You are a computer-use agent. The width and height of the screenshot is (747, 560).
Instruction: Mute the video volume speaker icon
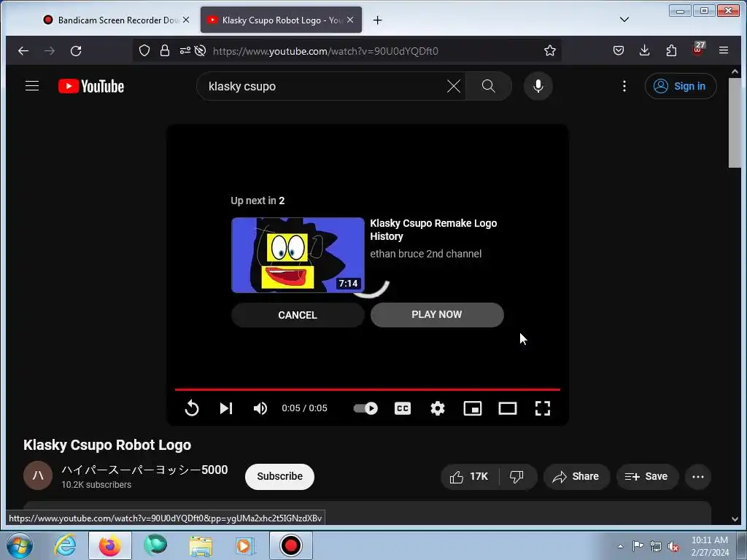[260, 408]
